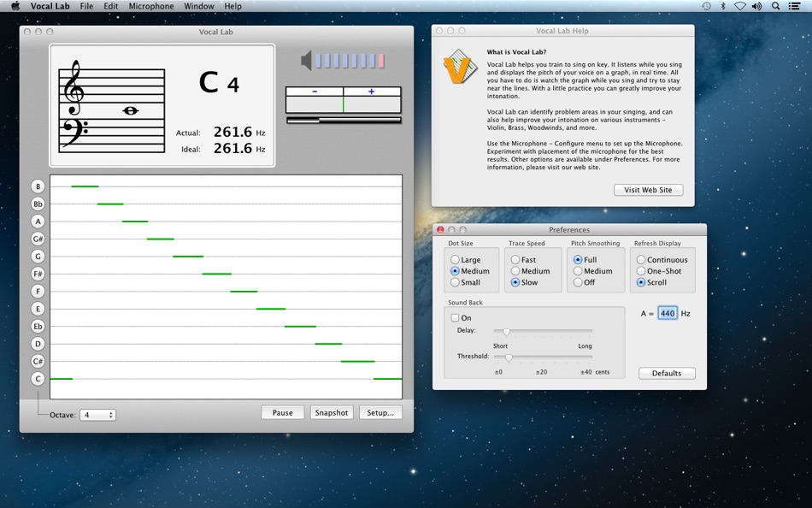Enable the Sound Back On checkbox

(455, 318)
